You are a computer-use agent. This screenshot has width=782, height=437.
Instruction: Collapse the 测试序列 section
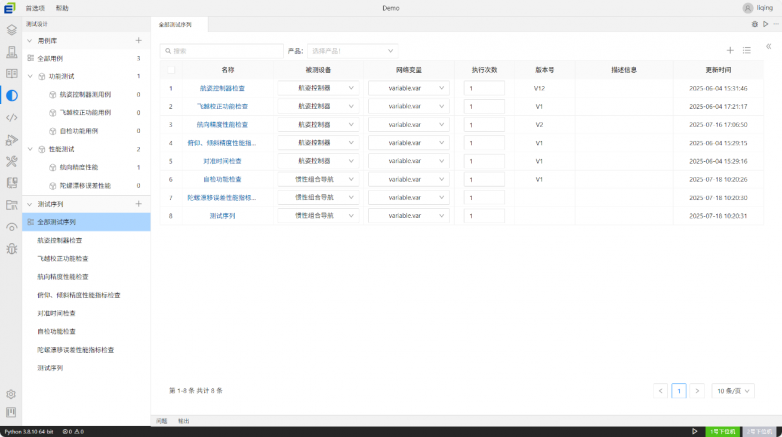[29, 204]
